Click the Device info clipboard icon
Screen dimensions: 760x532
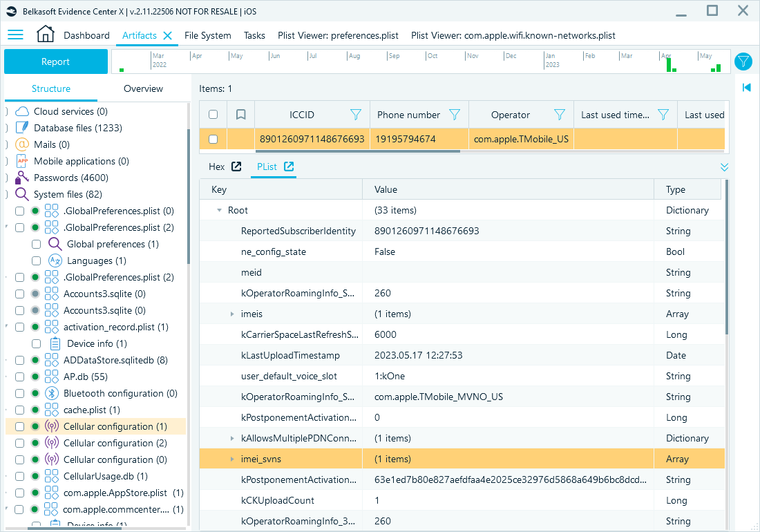coord(55,343)
